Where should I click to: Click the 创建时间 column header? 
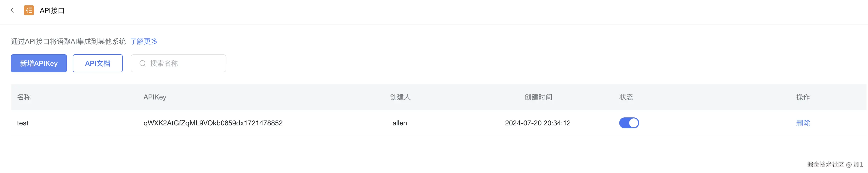[538, 97]
